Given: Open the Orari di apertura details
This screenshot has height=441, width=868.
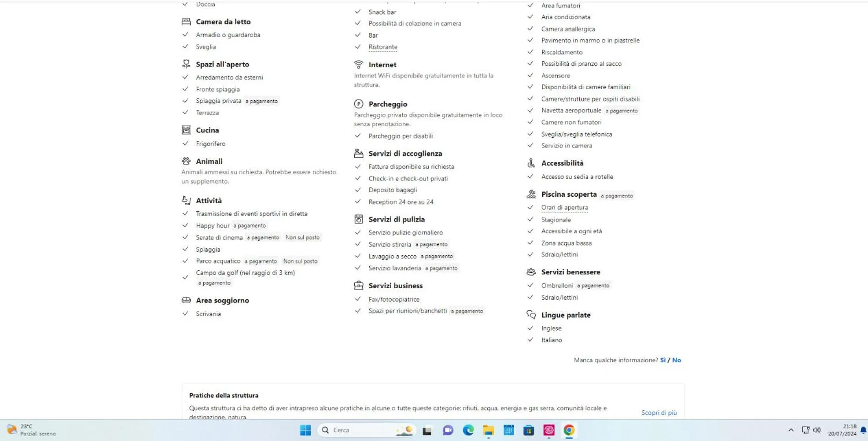Looking at the screenshot, I should pos(564,207).
